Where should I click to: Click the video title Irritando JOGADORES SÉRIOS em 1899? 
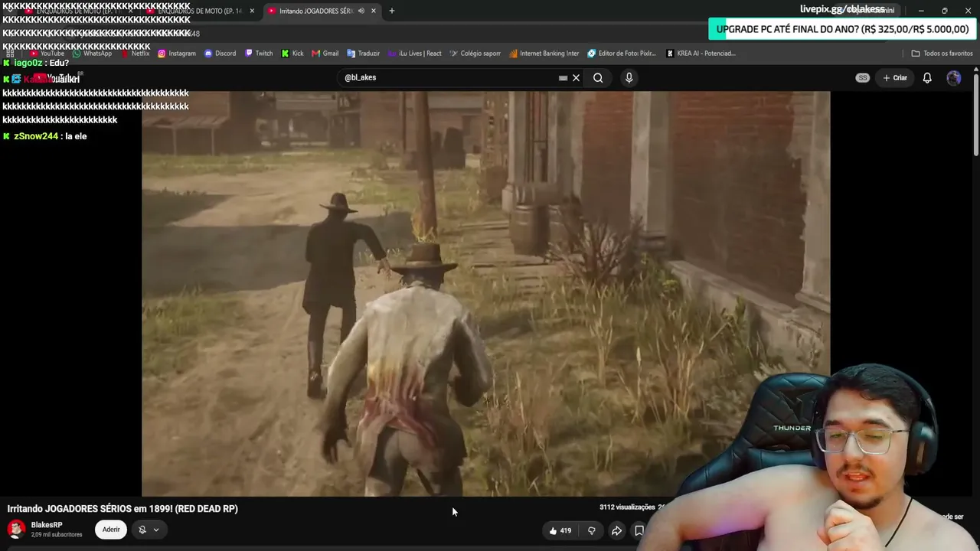(122, 509)
